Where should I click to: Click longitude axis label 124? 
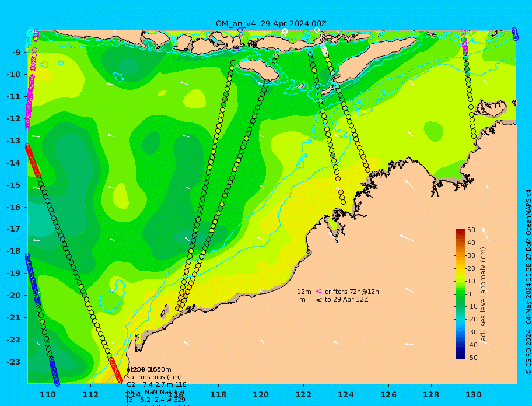point(346,395)
